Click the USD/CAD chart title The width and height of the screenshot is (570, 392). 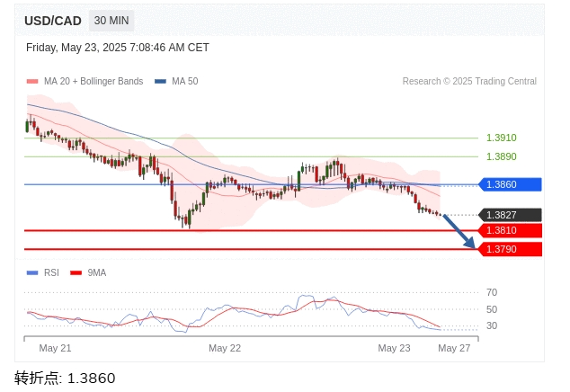pos(53,21)
